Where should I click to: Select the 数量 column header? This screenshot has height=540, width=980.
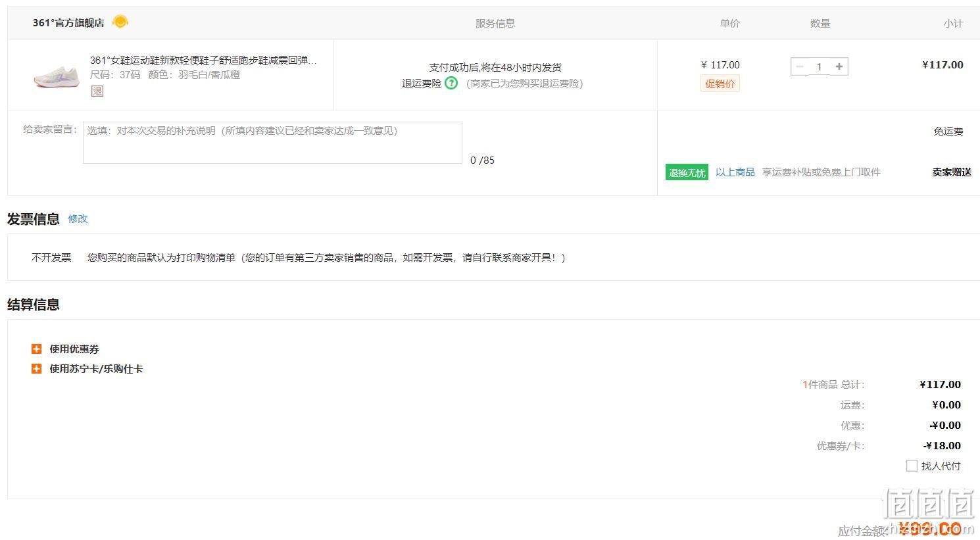[820, 23]
